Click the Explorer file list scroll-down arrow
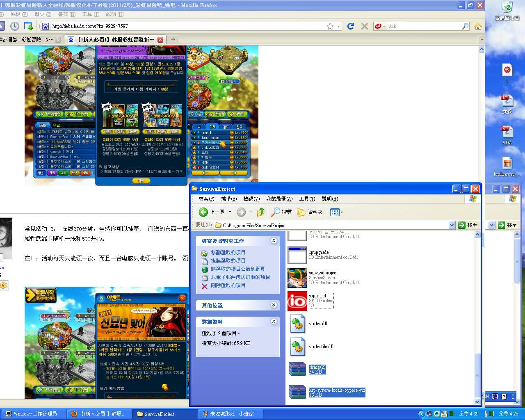Screen dimensions: 525x420 click(x=477, y=402)
